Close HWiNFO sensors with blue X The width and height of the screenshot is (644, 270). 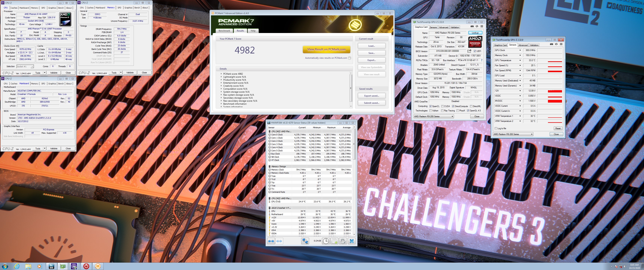352,241
